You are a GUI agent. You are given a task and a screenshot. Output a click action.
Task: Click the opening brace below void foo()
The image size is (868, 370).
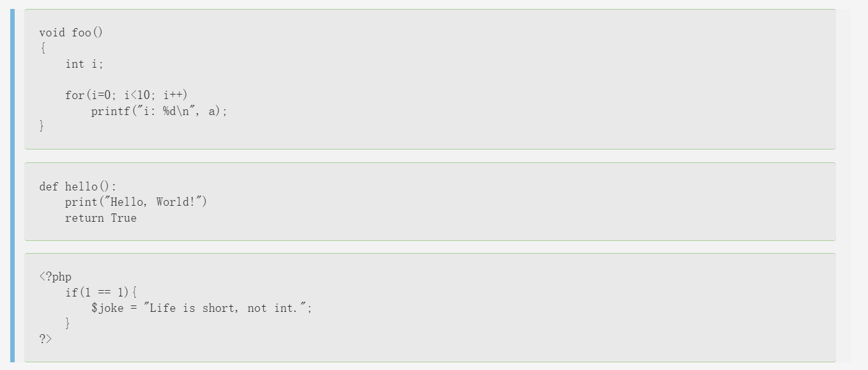click(42, 48)
